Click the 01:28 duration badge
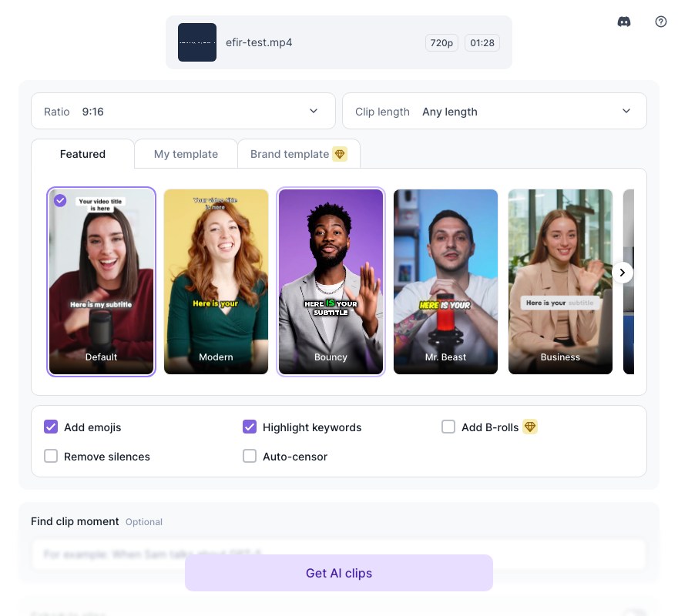The width and height of the screenshot is (678, 616). [482, 43]
